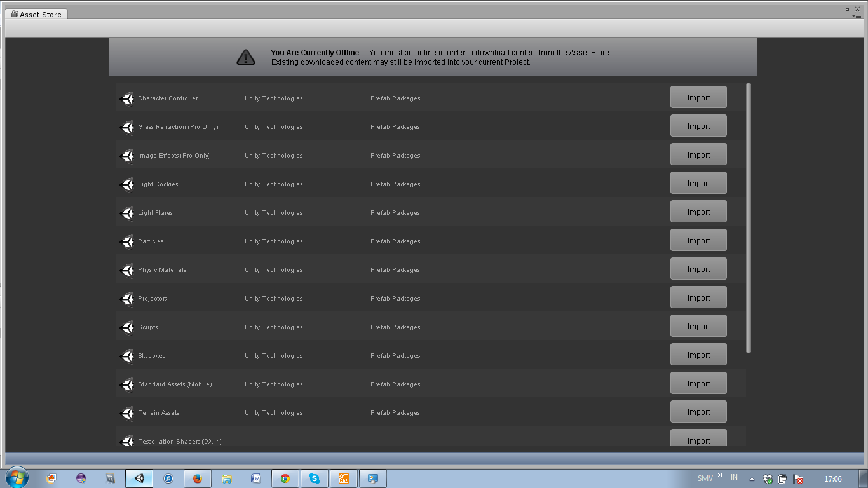Open Firefox from the taskbar
Image resolution: width=868 pixels, height=488 pixels.
pyautogui.click(x=198, y=478)
